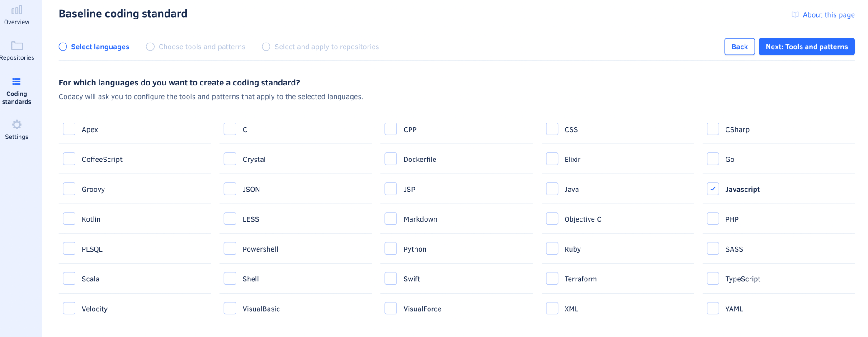Screen dimensions: 868x337
Task: Enable the CSharp checkbox
Action: pos(713,129)
